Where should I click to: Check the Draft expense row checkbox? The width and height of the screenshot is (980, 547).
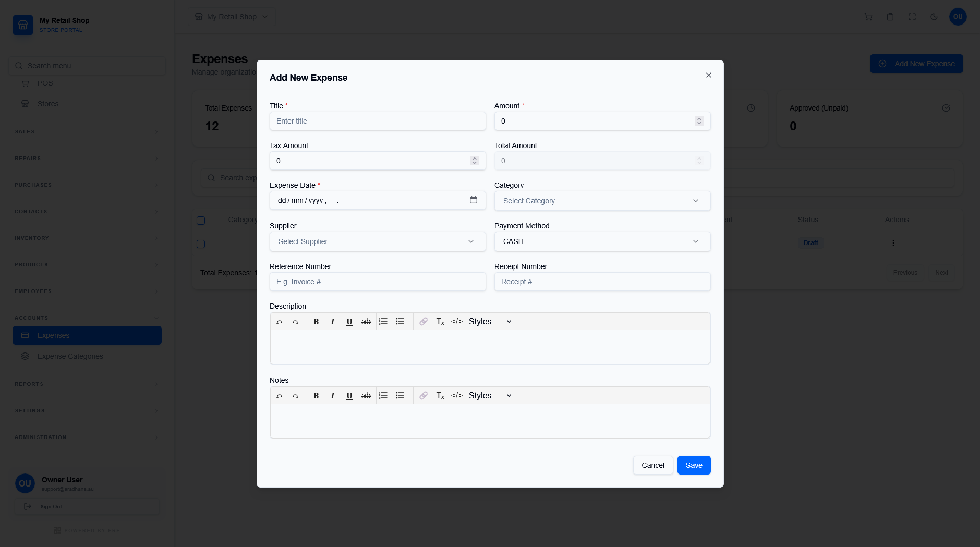(x=201, y=244)
